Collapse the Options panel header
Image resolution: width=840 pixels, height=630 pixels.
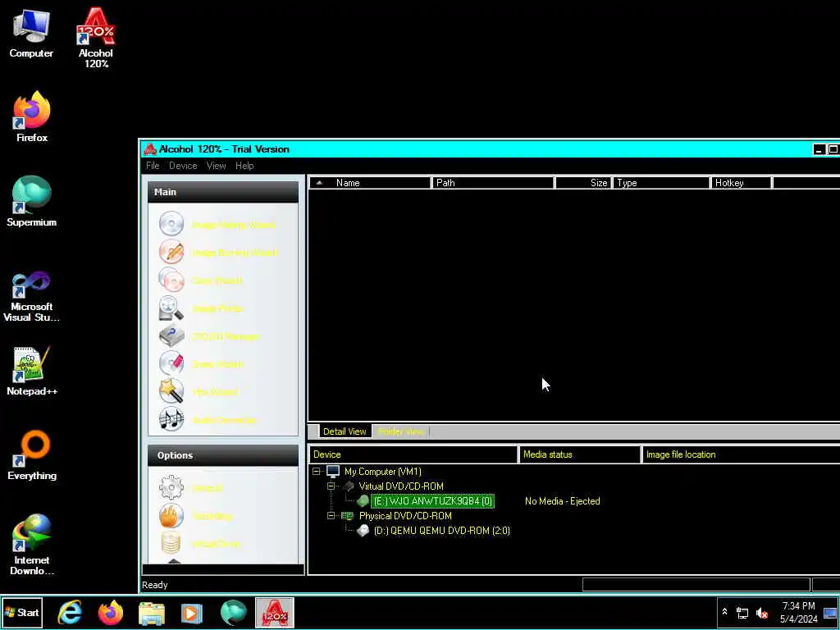tap(223, 455)
